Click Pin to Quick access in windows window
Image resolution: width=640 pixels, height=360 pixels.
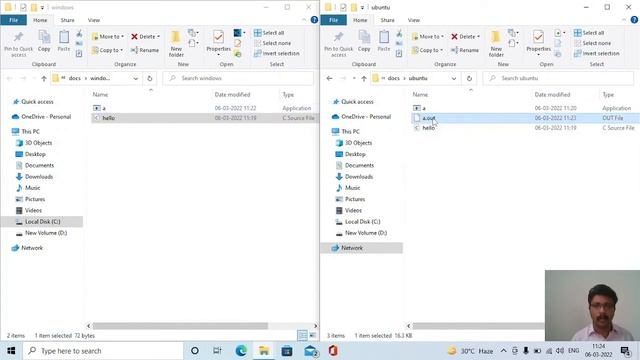click(x=18, y=43)
